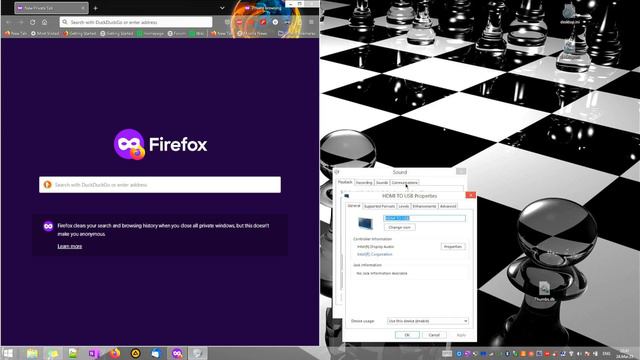
Task: Click the Forum bookmark
Action: 177,33
